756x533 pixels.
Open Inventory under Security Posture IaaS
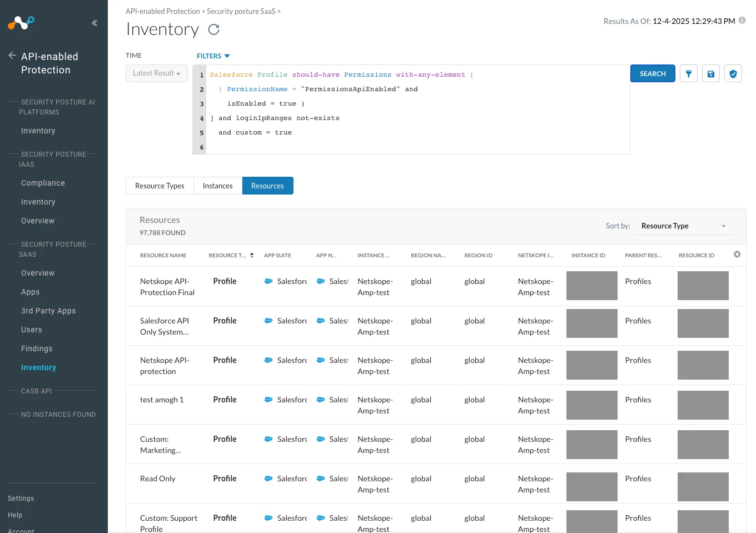38,202
